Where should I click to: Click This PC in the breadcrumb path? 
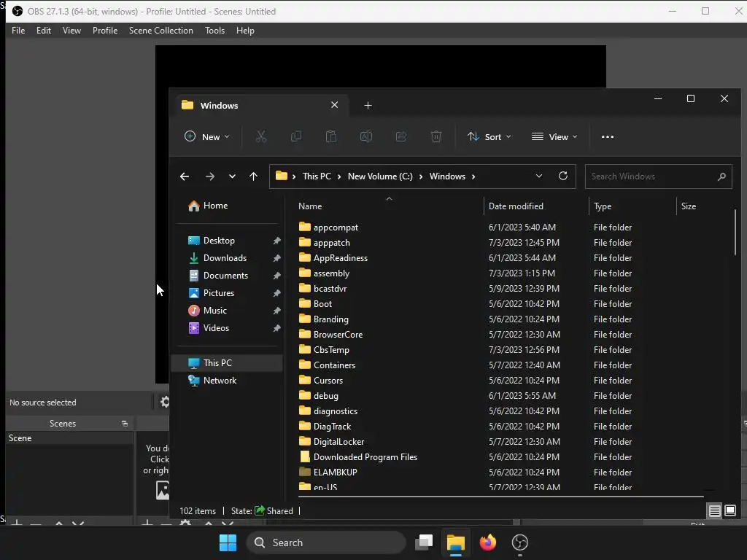(317, 176)
